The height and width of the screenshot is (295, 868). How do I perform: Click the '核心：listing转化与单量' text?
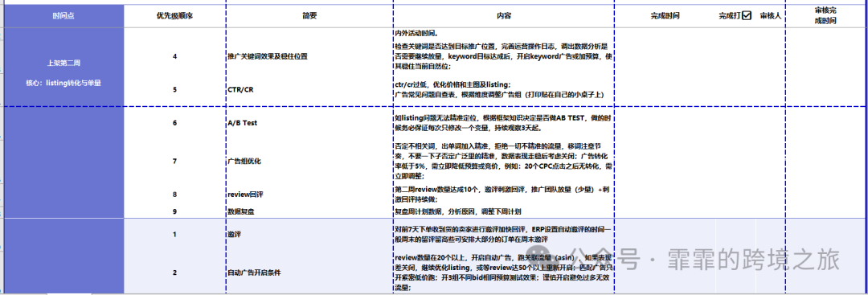tap(63, 83)
